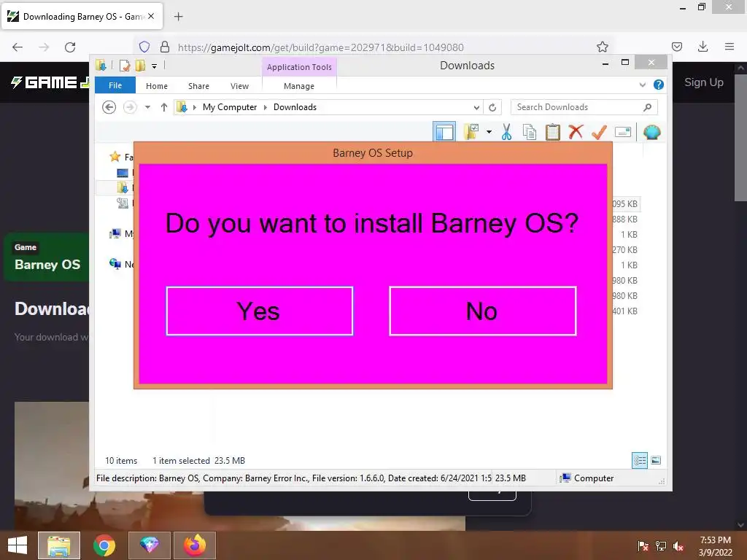The width and height of the screenshot is (747, 560).
Task: Expand the address bar history dropdown
Action: [476, 107]
